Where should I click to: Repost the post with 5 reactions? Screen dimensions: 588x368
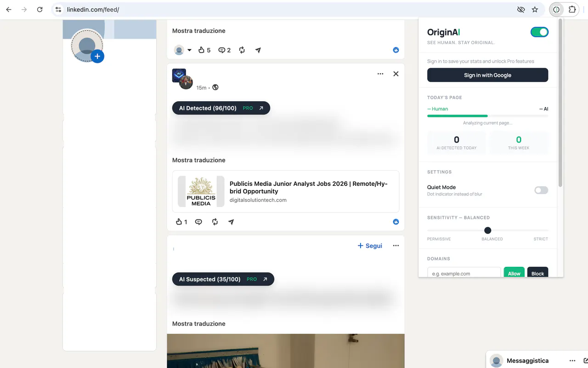coord(242,50)
